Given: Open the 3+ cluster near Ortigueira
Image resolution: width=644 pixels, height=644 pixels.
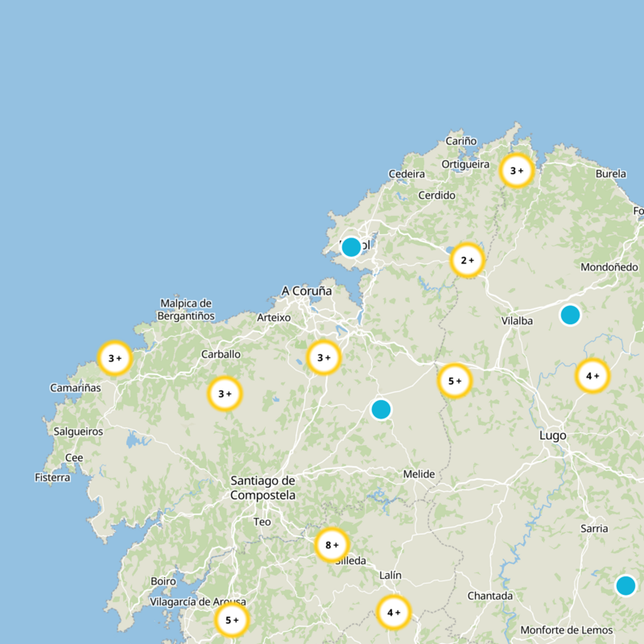Looking at the screenshot, I should (517, 171).
